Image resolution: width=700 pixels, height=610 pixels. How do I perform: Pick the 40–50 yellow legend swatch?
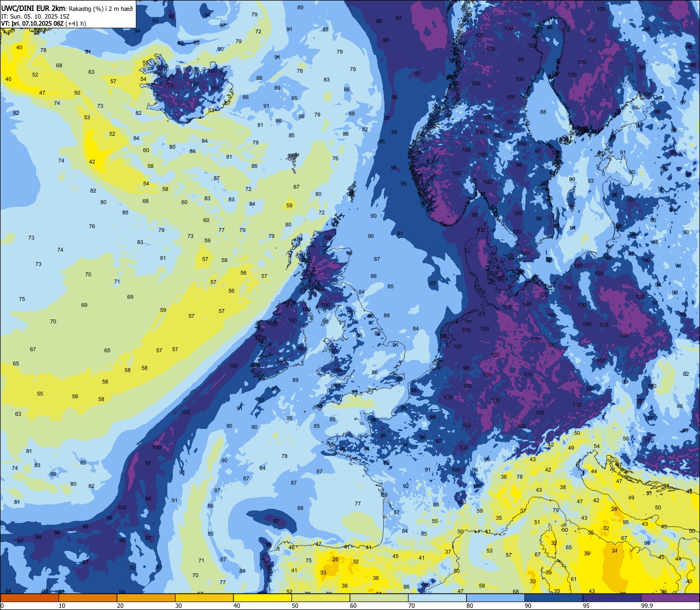click(262, 598)
